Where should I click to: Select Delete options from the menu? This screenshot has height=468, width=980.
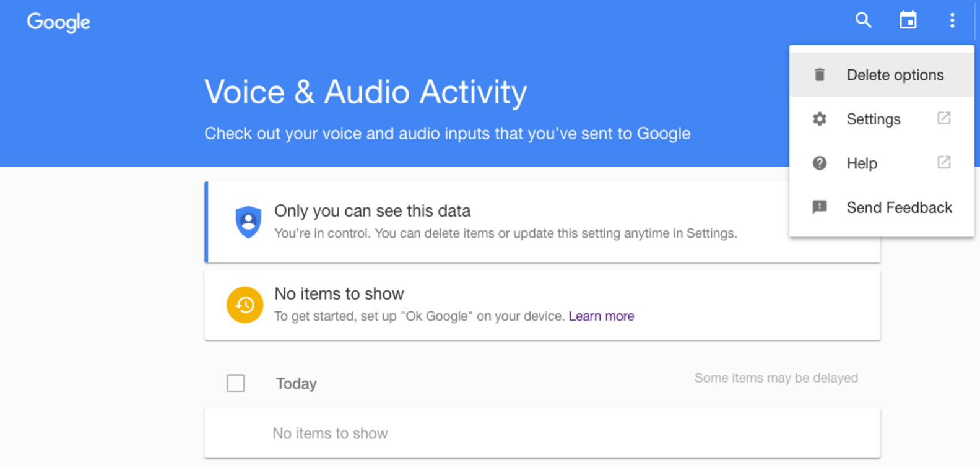[895, 75]
